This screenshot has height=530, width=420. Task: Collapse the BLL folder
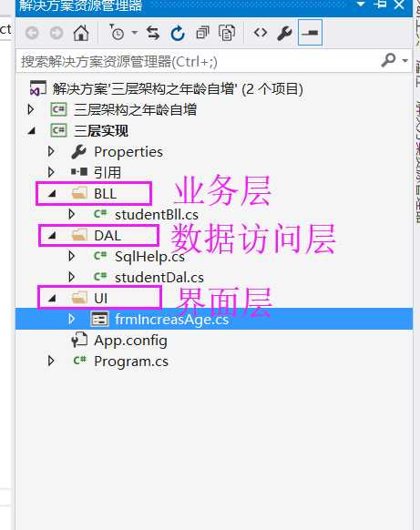click(x=52, y=193)
